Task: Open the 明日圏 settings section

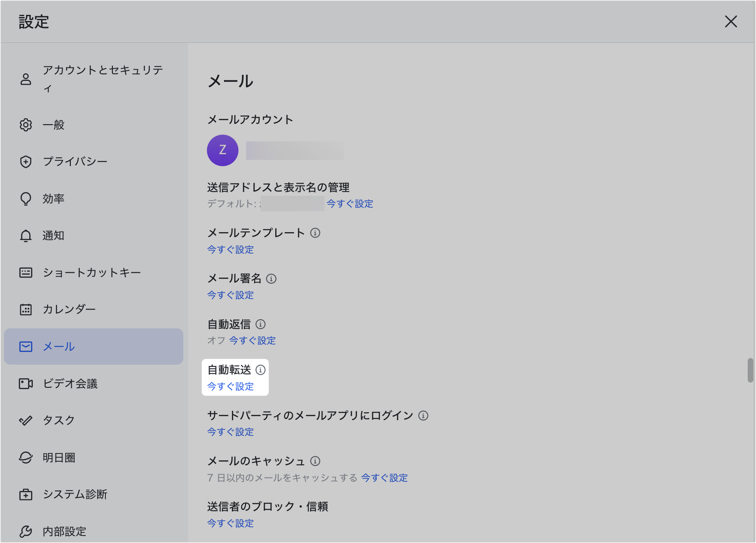Action: (57, 457)
